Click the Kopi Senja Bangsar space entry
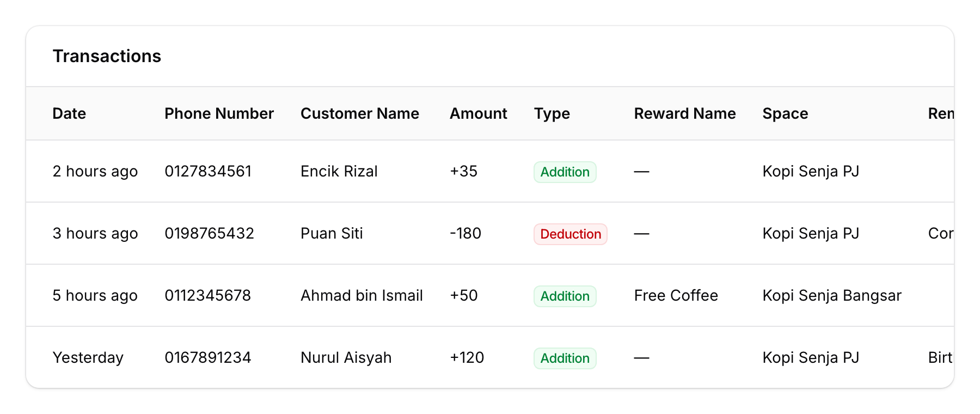This screenshot has width=980, height=414. coord(832,295)
